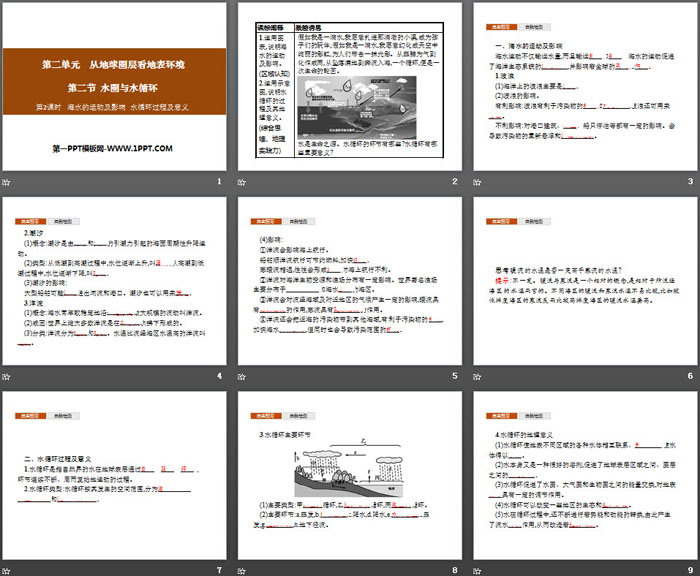Select slide 2 with the water cycle picture

[x=350, y=87]
